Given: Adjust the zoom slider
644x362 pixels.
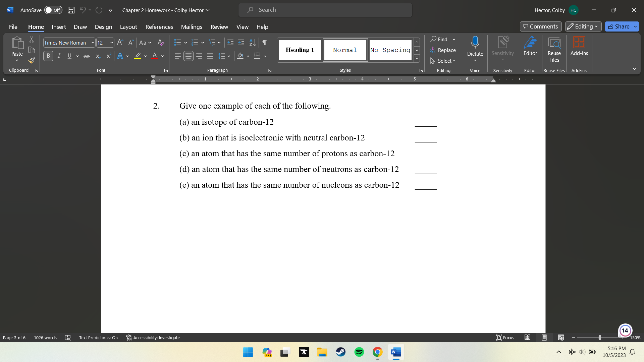Looking at the screenshot, I should coord(599,338).
